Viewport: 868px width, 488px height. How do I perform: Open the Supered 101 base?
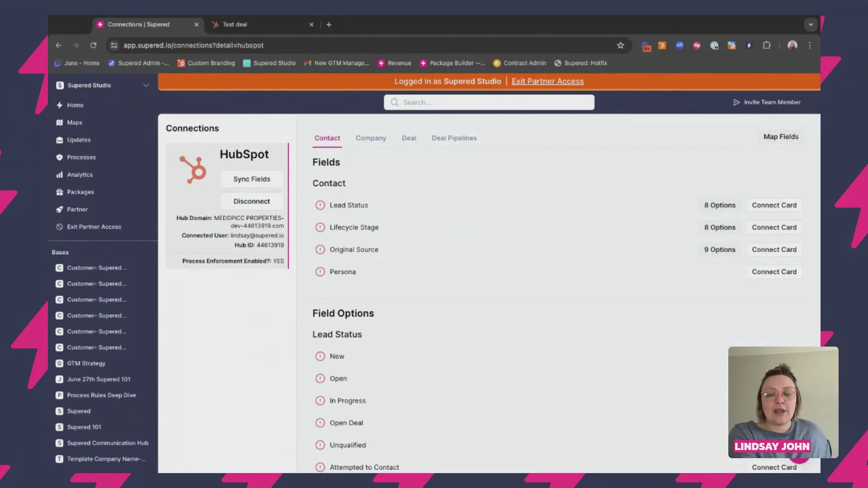point(79,427)
